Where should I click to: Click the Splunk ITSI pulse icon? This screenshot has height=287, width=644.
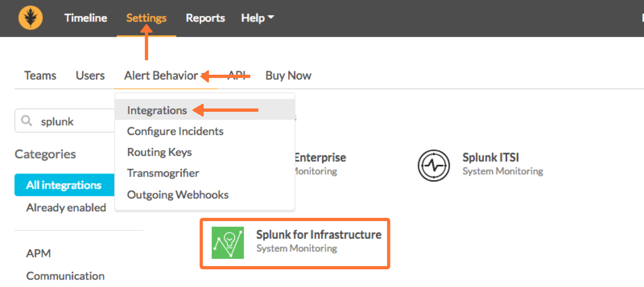pos(433,165)
